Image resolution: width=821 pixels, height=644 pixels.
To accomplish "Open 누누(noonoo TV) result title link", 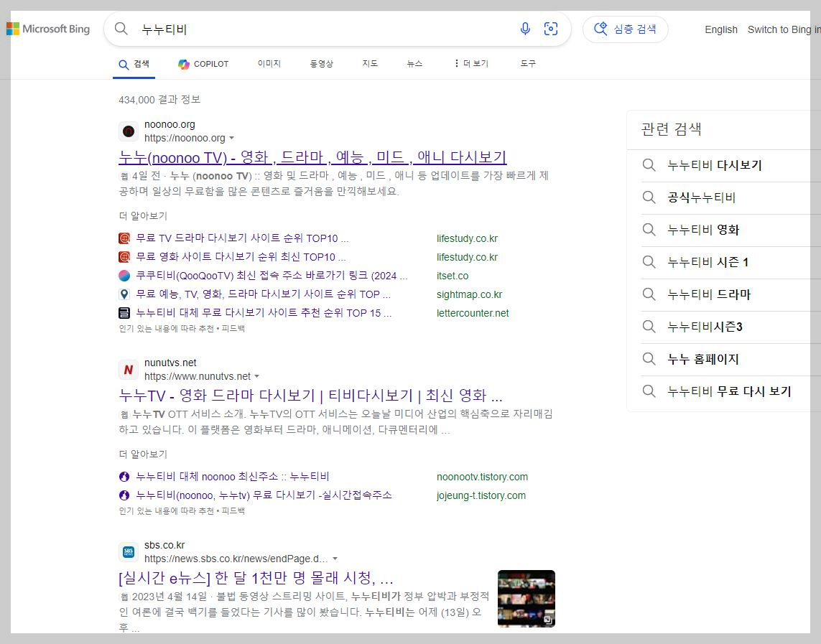I will pyautogui.click(x=312, y=157).
